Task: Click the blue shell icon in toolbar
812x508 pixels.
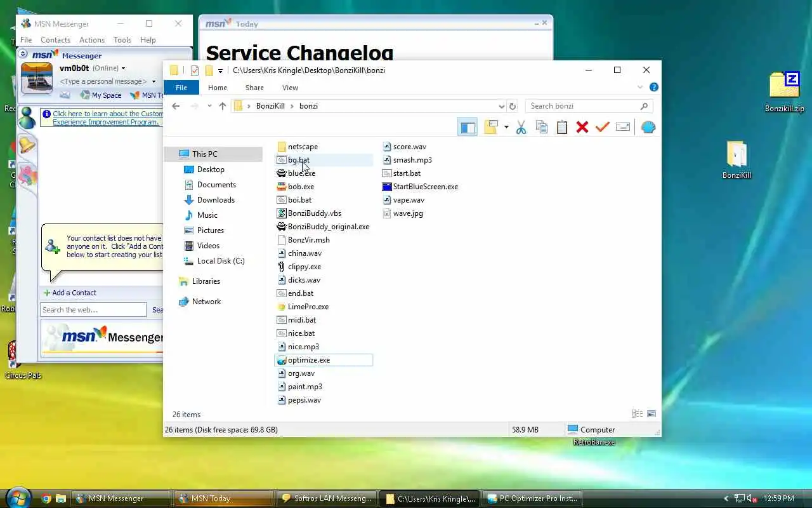Action: tap(648, 127)
